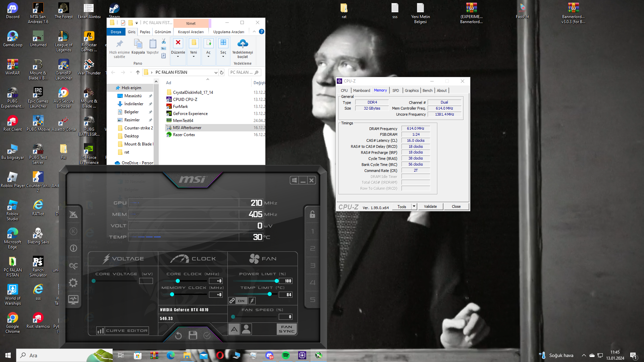Click the profile lock icon

[x=312, y=215]
